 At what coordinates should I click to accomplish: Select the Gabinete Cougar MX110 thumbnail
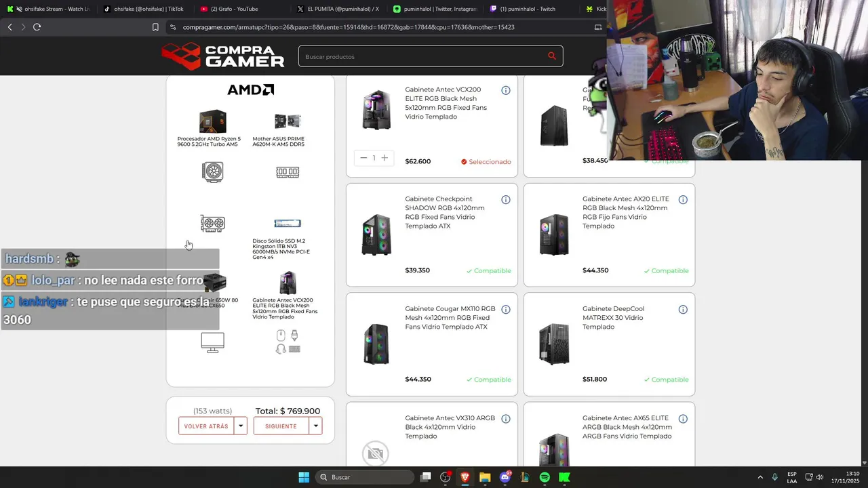376,344
